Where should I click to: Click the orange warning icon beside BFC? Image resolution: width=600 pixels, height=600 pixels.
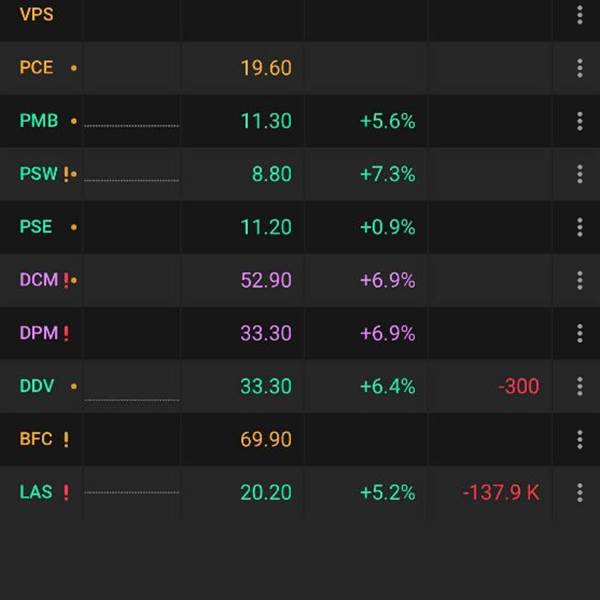coord(66,439)
